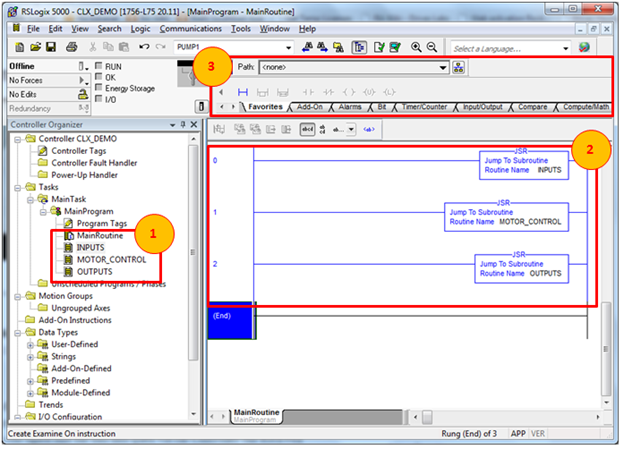
Task: Insert a new rung from instruction toolbar
Action: click(x=242, y=90)
